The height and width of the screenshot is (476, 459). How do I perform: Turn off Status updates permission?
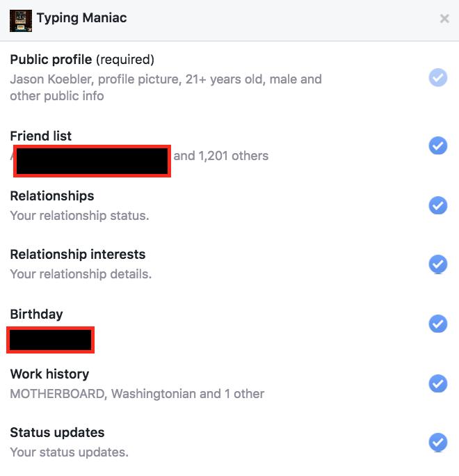(x=437, y=443)
